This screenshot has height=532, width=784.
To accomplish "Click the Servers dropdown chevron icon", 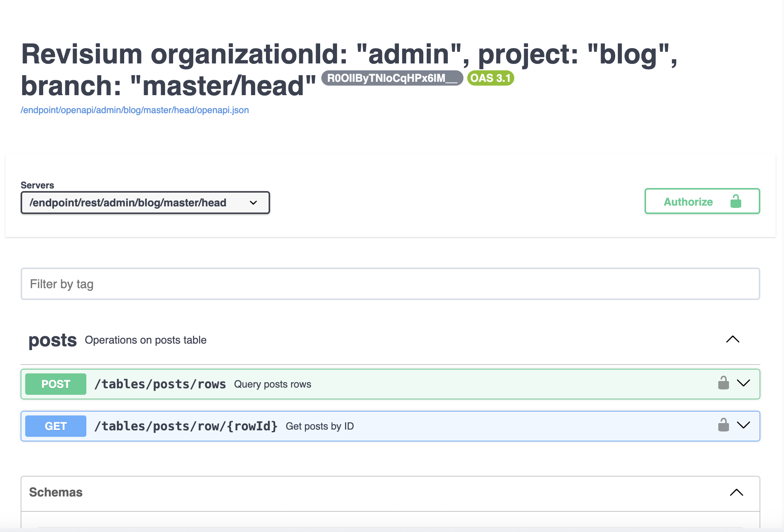I will point(253,203).
